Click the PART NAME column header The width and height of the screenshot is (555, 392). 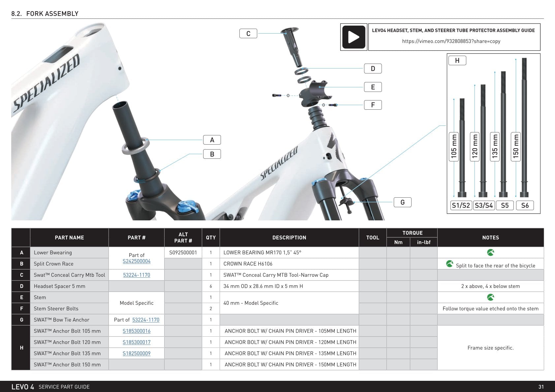pyautogui.click(x=69, y=238)
